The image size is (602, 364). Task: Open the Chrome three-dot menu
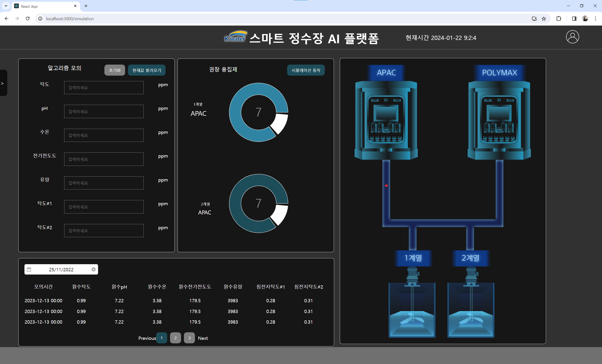coord(596,19)
